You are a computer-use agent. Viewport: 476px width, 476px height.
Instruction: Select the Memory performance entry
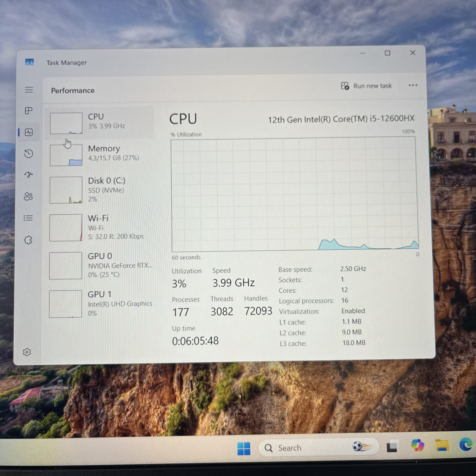99,155
